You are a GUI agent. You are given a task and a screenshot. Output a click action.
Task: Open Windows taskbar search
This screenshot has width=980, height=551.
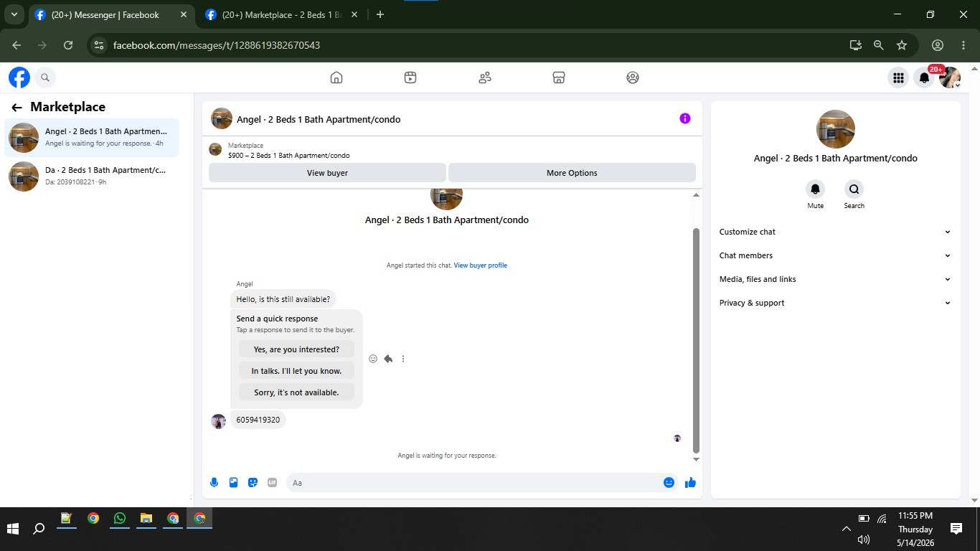[x=39, y=529]
